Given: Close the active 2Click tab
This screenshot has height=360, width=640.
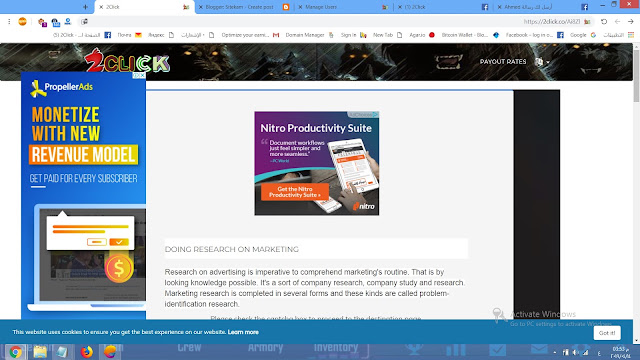Looking at the screenshot, I should point(101,7).
